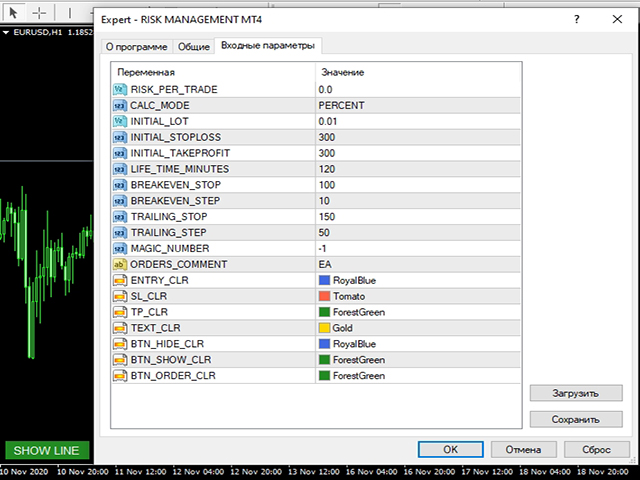The width and height of the screenshot is (640, 480).
Task: Click the Загрузить button
Action: [576, 393]
